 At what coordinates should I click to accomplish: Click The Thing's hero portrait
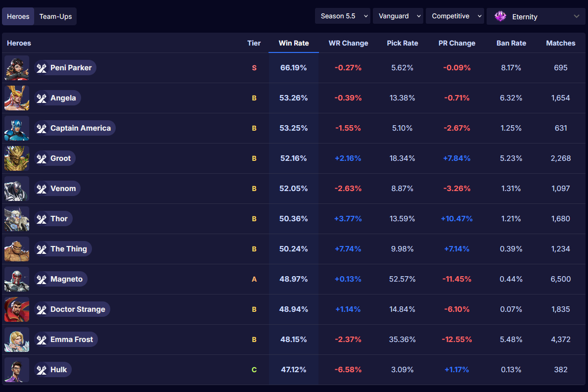(x=16, y=249)
